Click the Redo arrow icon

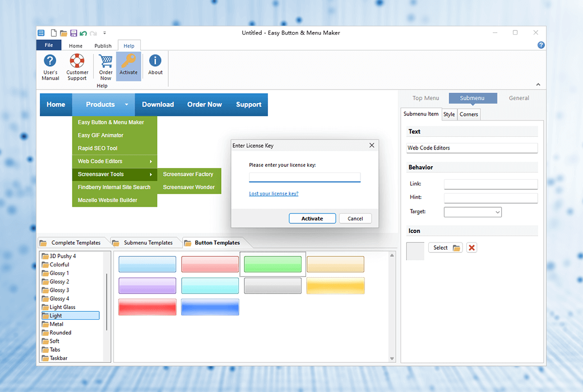(x=93, y=33)
